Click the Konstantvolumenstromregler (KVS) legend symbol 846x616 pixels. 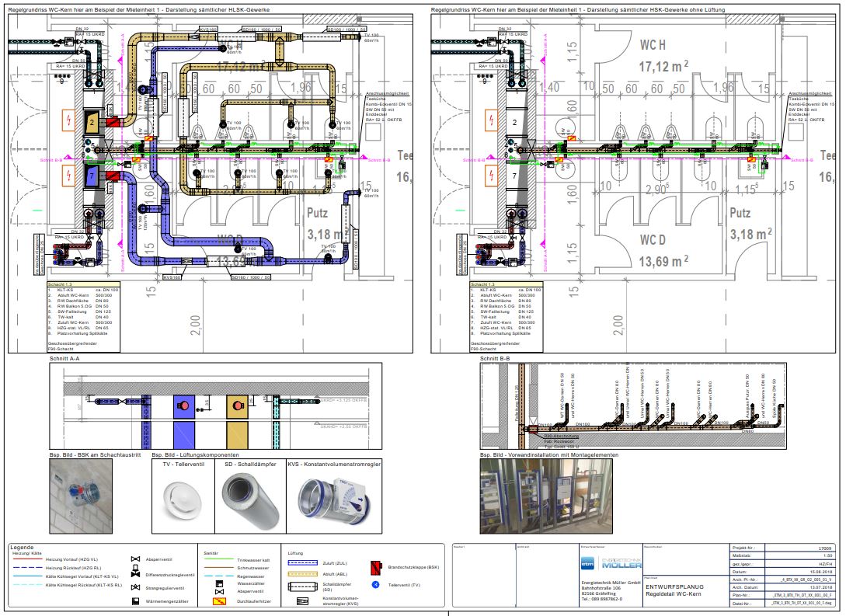click(x=303, y=600)
